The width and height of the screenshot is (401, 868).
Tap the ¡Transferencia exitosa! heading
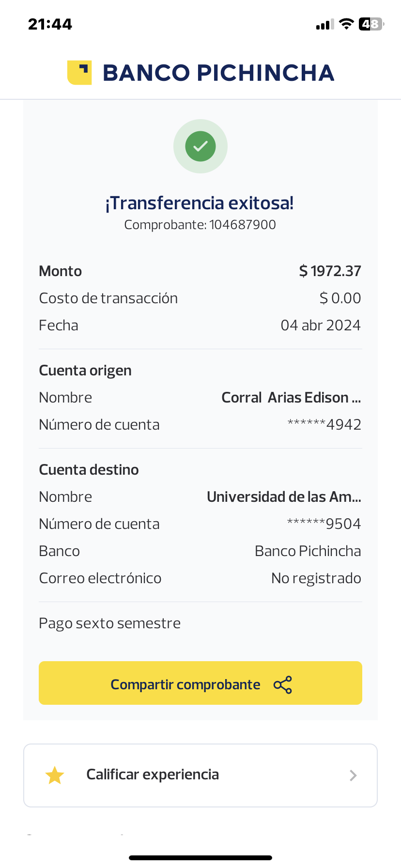[x=200, y=203]
